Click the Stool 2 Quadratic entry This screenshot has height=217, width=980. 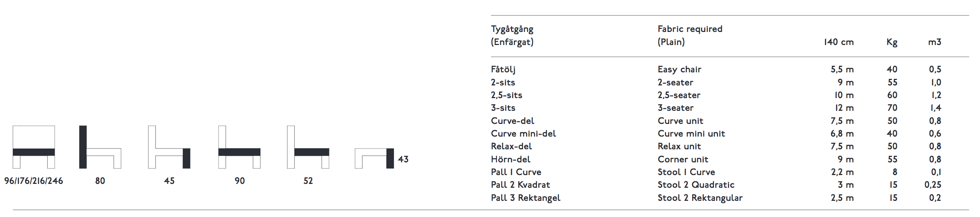tap(696, 185)
